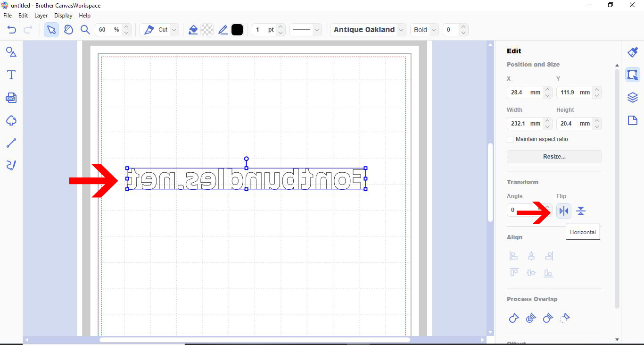Open the Artboard page panel icon
This screenshot has width=644, height=345.
(x=633, y=120)
